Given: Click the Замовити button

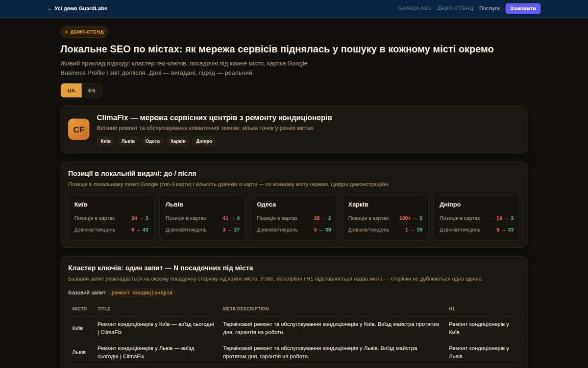Looking at the screenshot, I should click(x=523, y=8).
